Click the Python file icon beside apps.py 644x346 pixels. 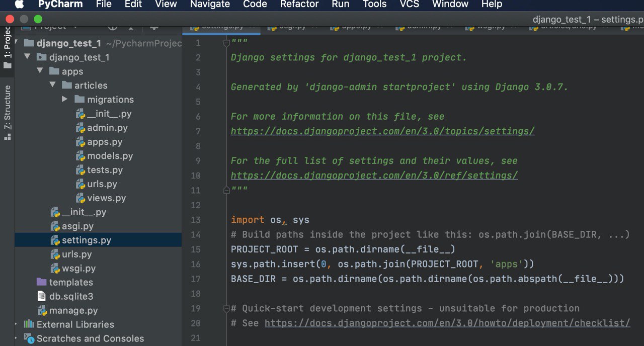80,142
